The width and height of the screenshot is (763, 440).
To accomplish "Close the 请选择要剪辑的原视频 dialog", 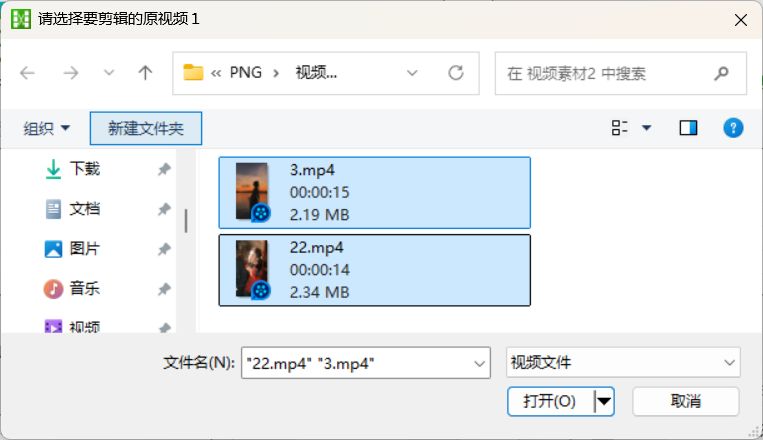I will click(x=741, y=20).
